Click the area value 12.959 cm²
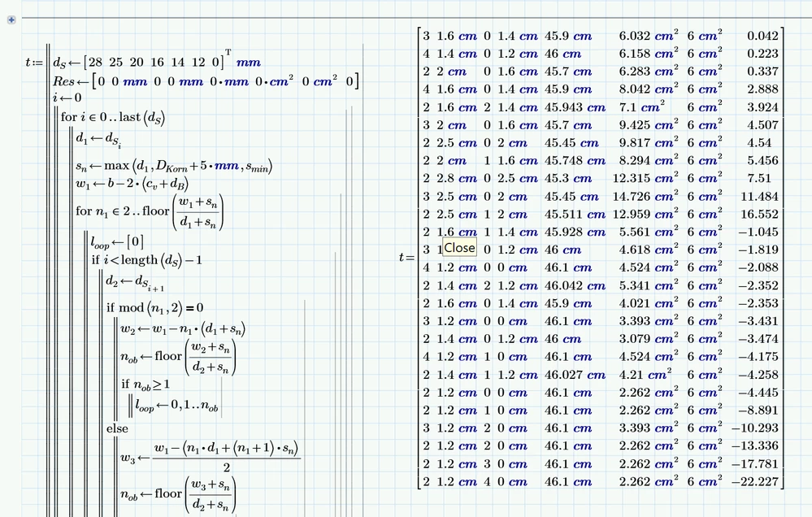This screenshot has width=812, height=517. [x=645, y=214]
